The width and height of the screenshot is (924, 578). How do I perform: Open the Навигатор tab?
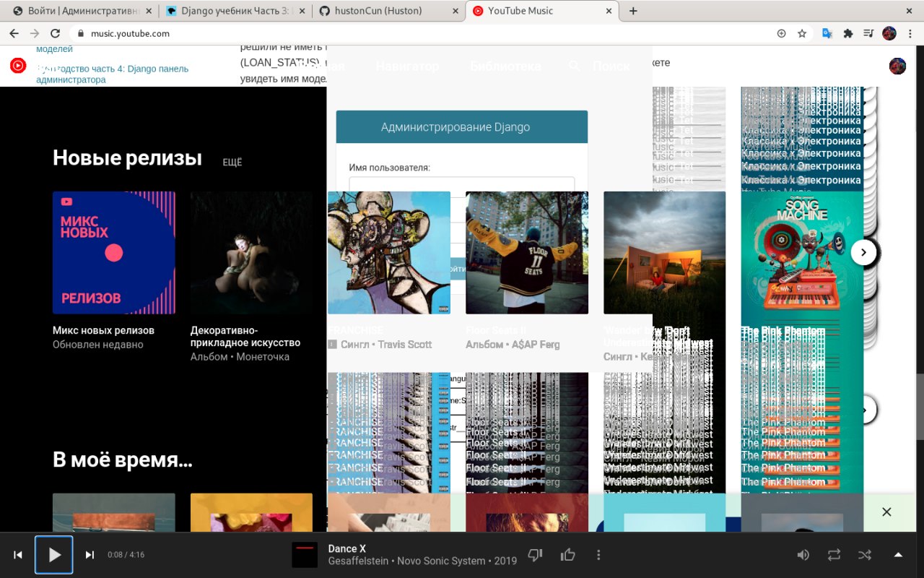[x=407, y=66]
